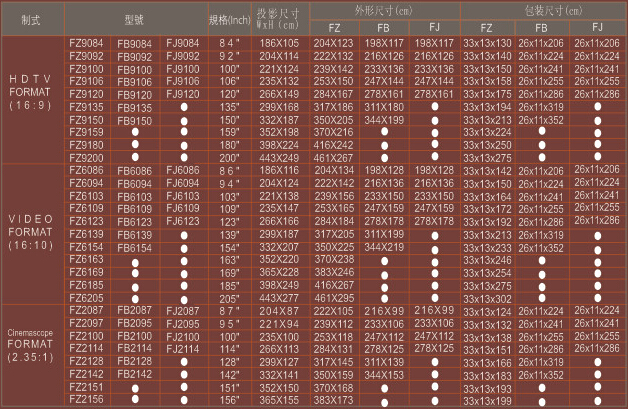Select model FJ2100
The height and width of the screenshot is (409, 628).
(183, 337)
